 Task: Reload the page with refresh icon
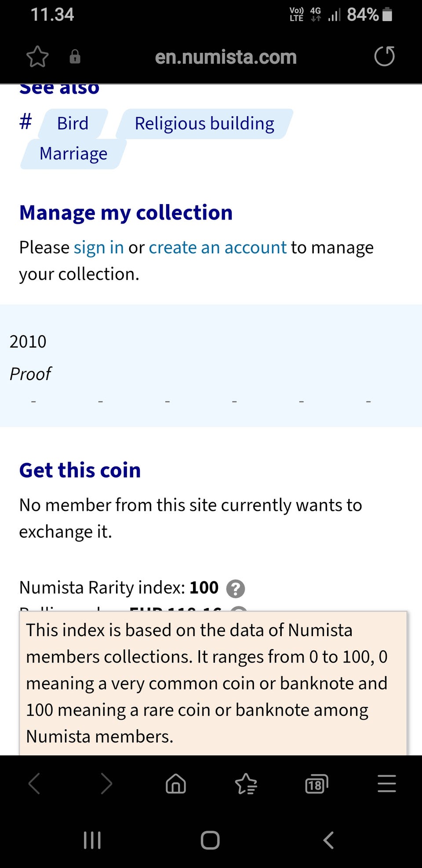pyautogui.click(x=384, y=57)
